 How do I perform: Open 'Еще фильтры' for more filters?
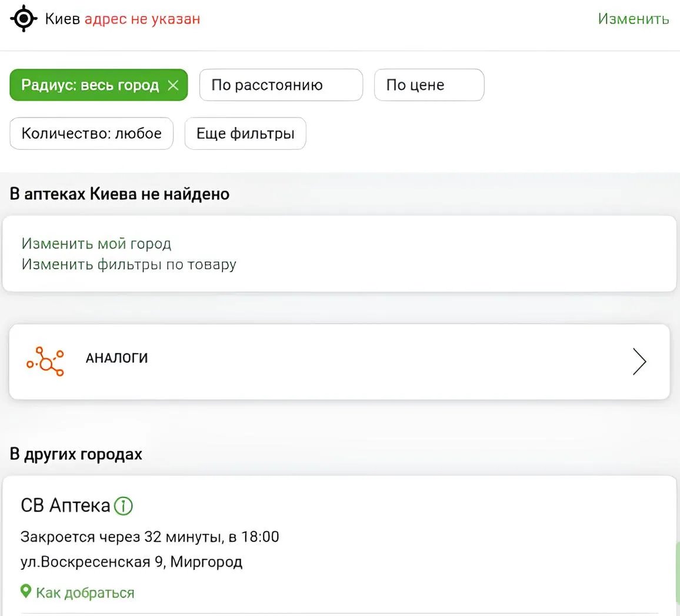point(245,133)
